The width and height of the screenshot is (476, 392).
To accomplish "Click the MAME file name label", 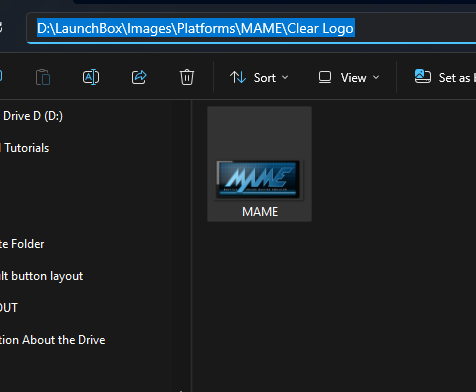I will [260, 212].
